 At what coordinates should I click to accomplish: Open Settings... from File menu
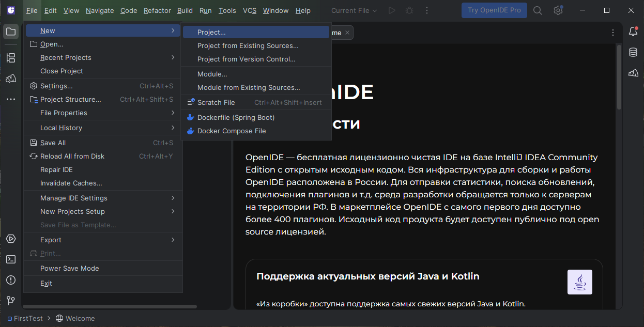point(103,86)
